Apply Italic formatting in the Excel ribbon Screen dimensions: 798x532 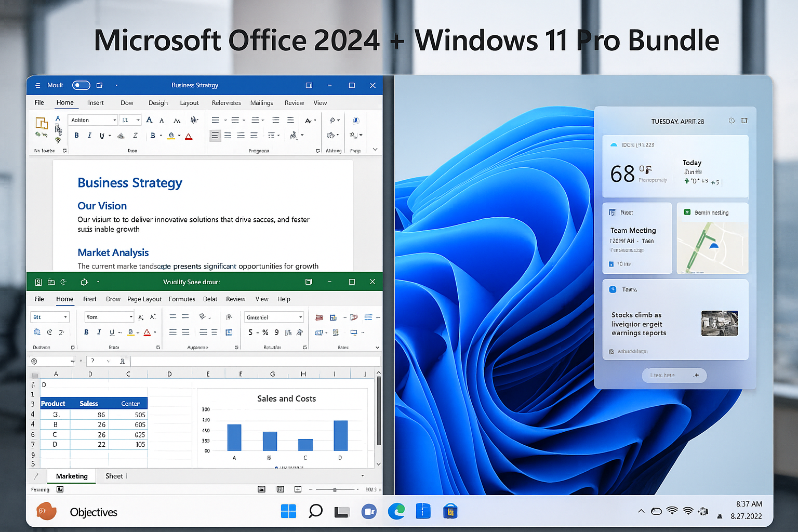click(99, 331)
